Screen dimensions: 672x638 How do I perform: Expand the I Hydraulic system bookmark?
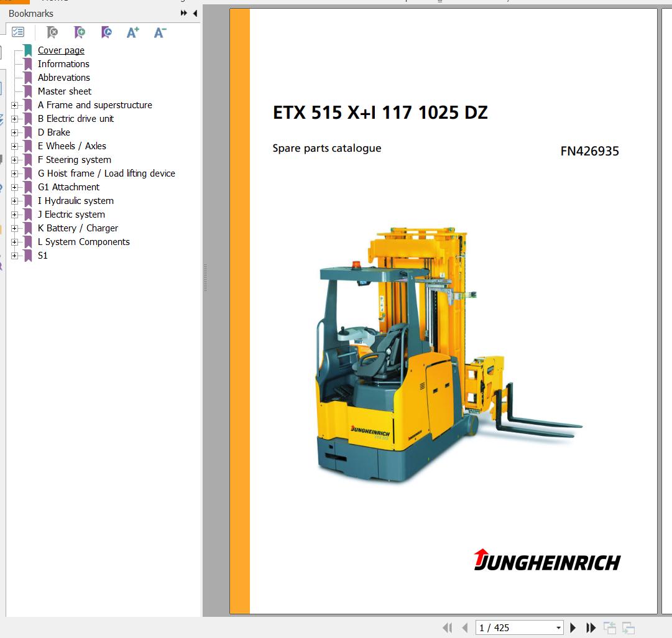(14, 201)
